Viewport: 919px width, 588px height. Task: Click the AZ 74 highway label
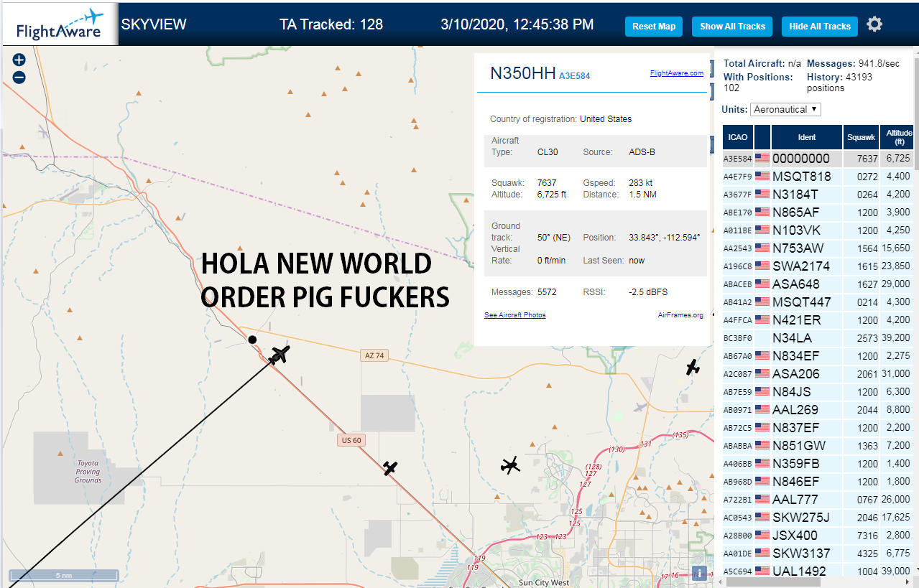click(374, 355)
